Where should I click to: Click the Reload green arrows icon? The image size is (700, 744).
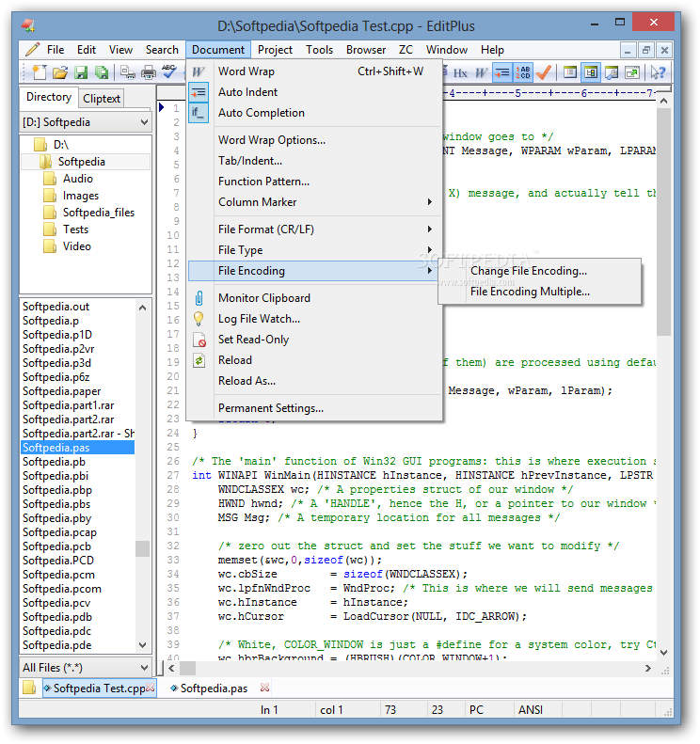[x=199, y=360]
